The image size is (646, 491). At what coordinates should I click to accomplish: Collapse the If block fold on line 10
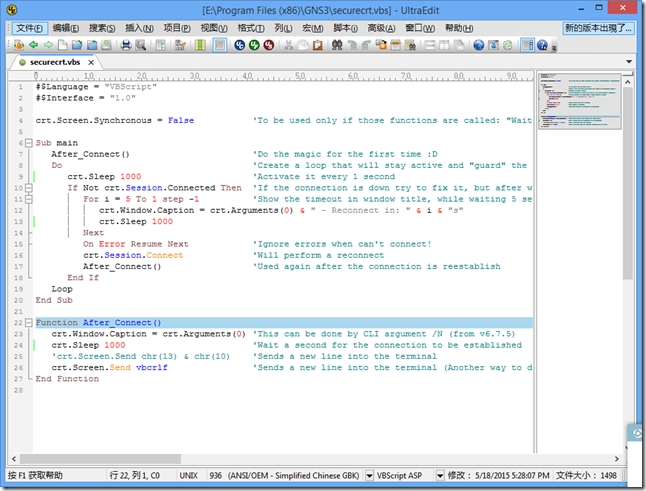28,188
